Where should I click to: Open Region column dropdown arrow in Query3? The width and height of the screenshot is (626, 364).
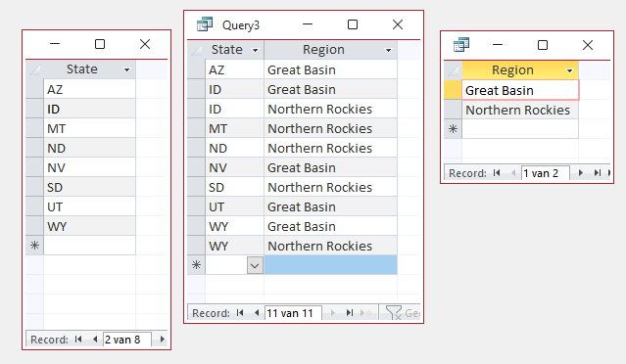pyautogui.click(x=388, y=50)
